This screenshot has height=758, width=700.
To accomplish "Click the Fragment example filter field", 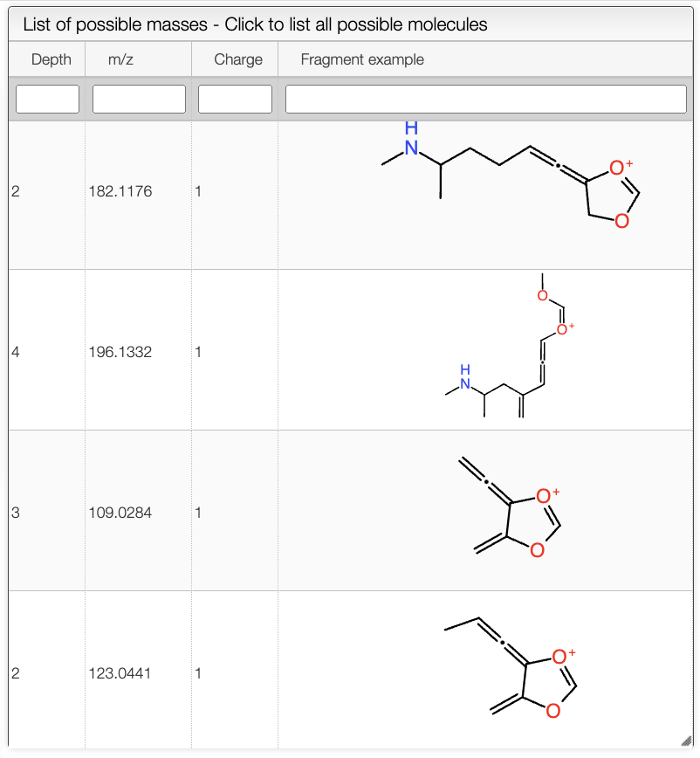I will point(486,99).
